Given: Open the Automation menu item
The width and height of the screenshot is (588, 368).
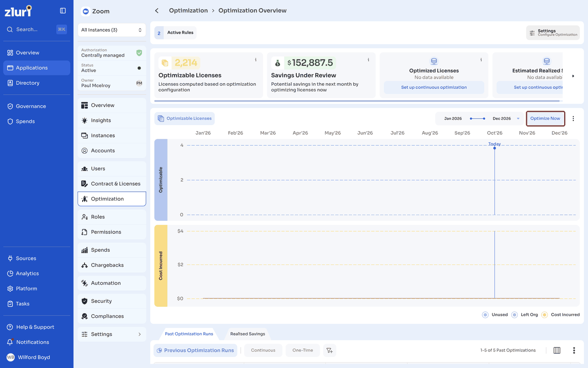Looking at the screenshot, I should [112, 283].
